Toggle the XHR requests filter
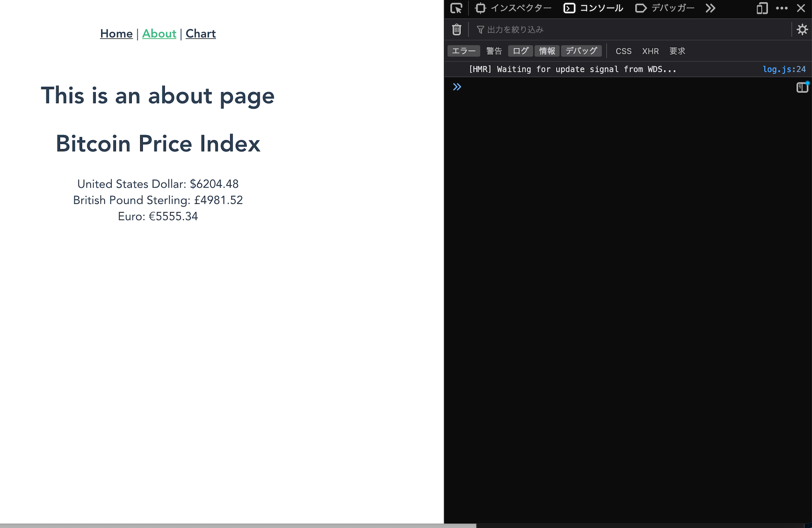The image size is (812, 528). [650, 51]
